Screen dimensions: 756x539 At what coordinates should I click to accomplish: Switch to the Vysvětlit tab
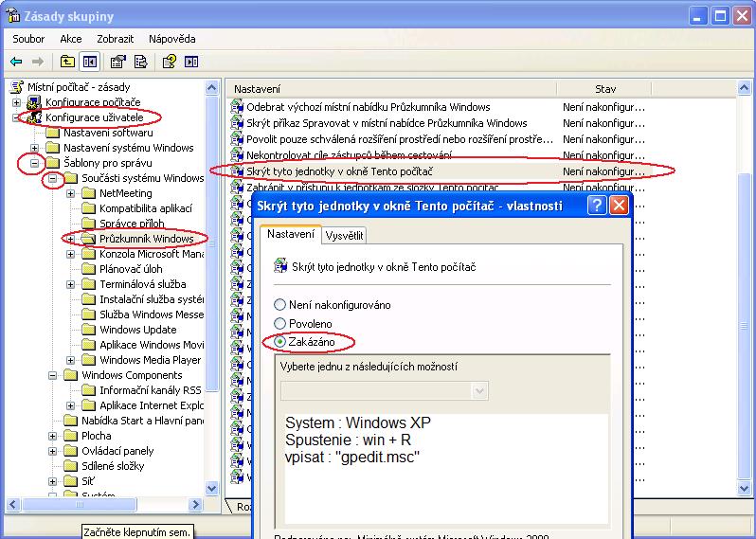click(344, 236)
